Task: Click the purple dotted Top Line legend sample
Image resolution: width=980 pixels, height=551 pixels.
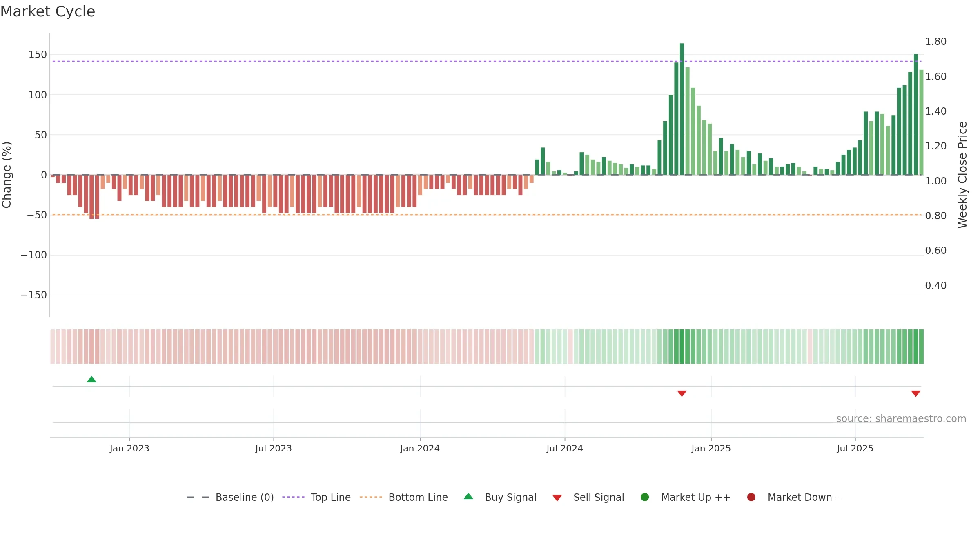Action: 293,497
